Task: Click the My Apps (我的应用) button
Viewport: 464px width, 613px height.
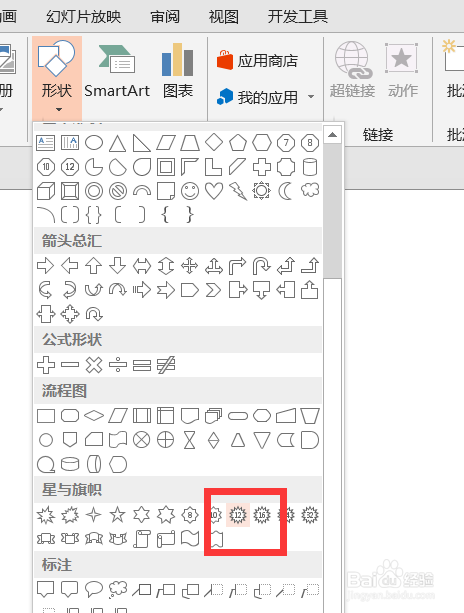Action: 257,97
